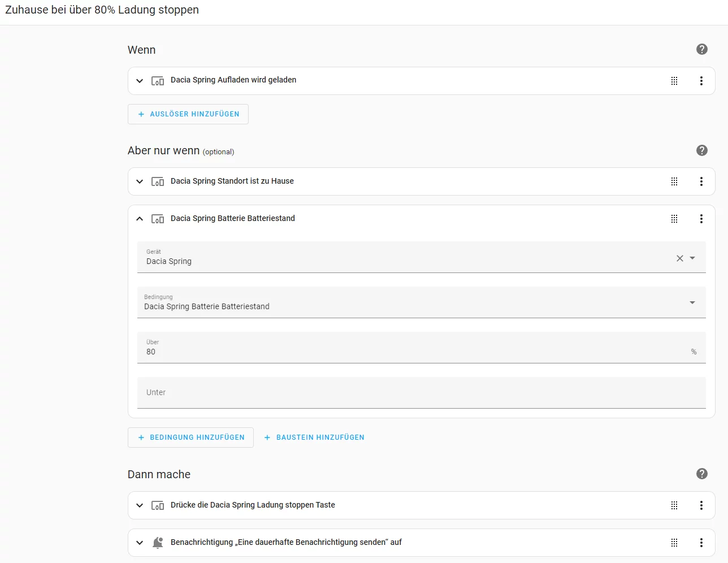Viewport: 728px width, 563px height.
Task: Open three-dot menu for Ladung stoppen Taste action
Action: coord(701,505)
